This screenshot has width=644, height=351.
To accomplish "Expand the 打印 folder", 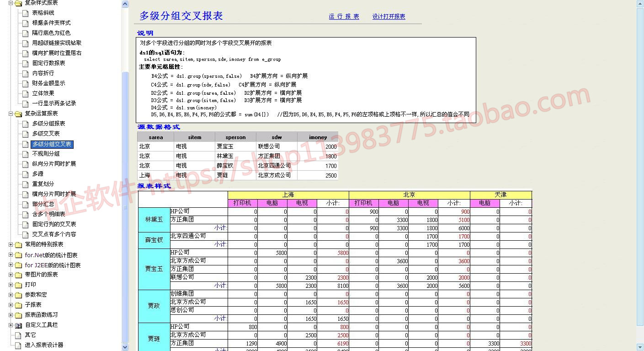I will (x=11, y=285).
